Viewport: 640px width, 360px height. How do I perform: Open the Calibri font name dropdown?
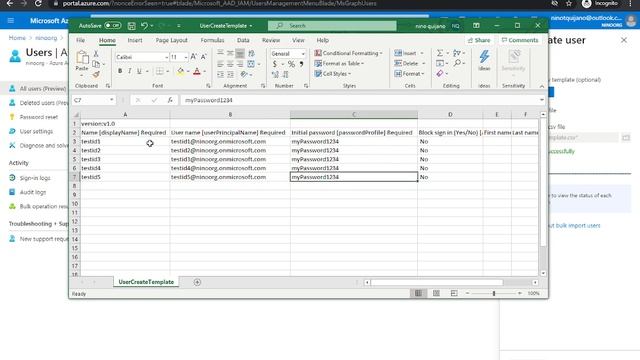(x=166, y=57)
